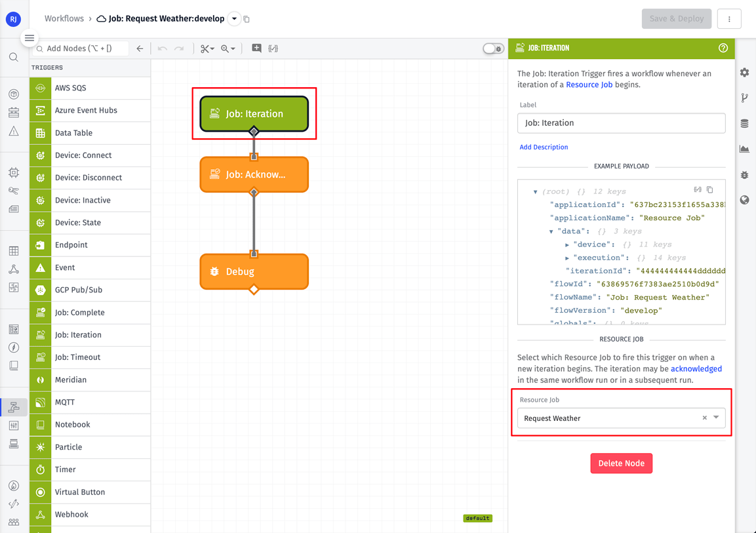Viewport: 756px width, 533px height.
Task: Redo the last workflow edit
Action: tap(180, 49)
